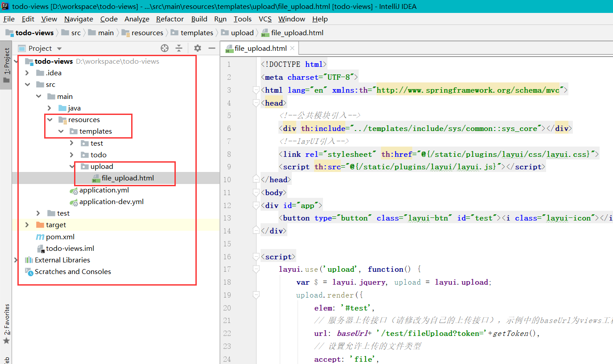Collapse the upload folder arrow
613x364 pixels.
click(72, 166)
